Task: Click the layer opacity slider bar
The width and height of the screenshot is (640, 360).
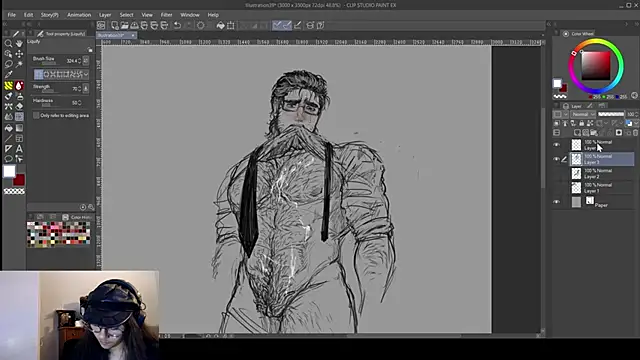Action: [611, 114]
